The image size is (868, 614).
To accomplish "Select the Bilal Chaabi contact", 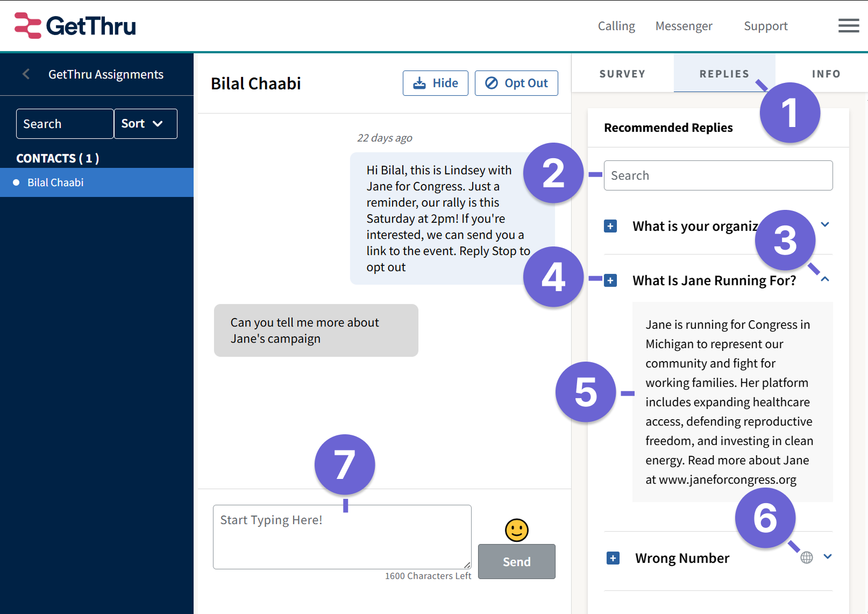I will pyautogui.click(x=97, y=182).
